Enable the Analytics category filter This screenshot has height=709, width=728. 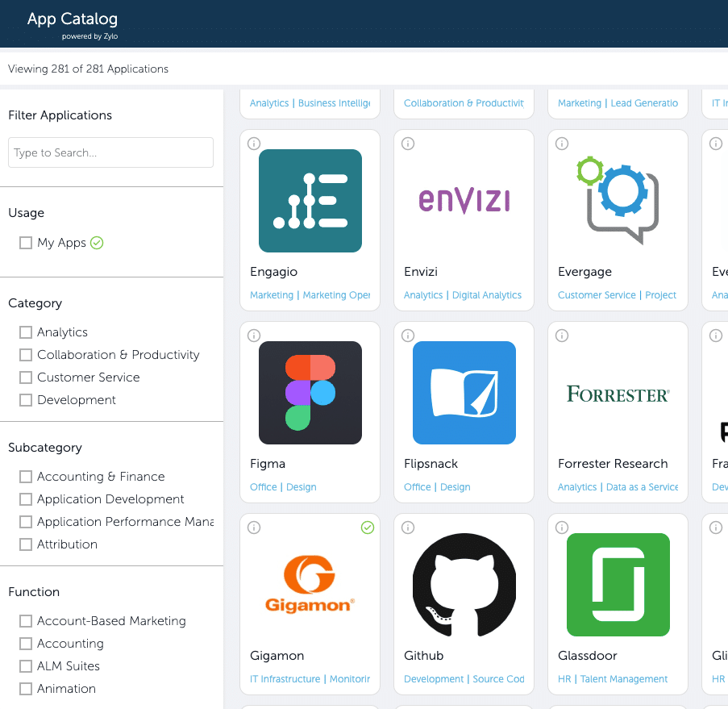pos(25,332)
